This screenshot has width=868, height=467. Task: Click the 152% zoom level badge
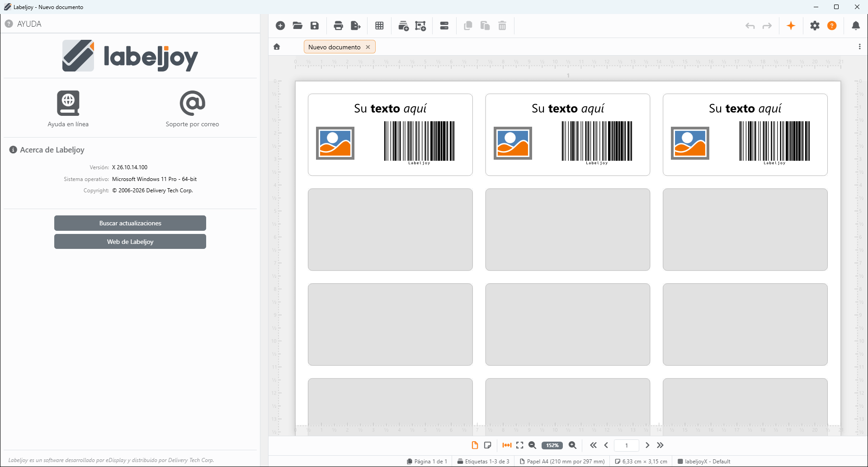pos(552,445)
